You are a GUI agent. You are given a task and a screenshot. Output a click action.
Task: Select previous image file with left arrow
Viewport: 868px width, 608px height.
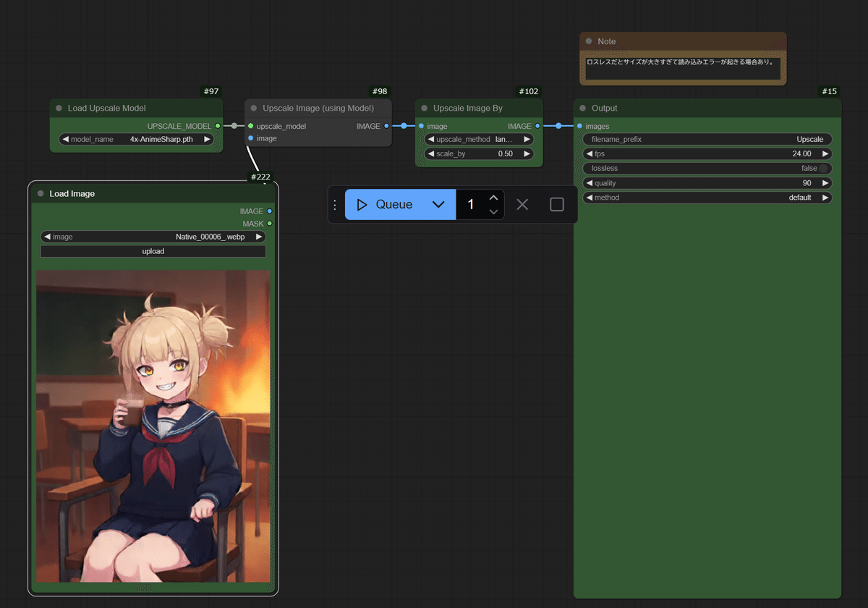click(x=47, y=237)
